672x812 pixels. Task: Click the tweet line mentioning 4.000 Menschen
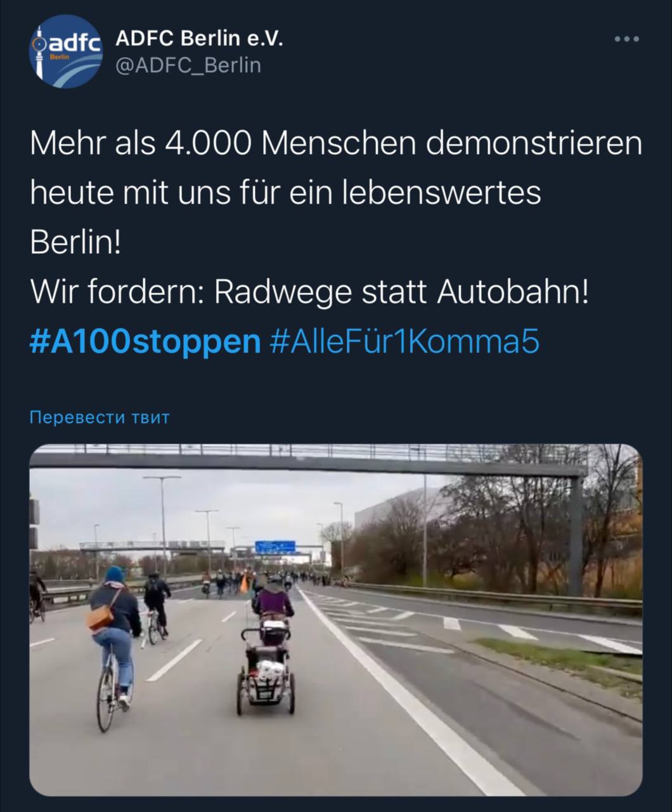click(336, 143)
